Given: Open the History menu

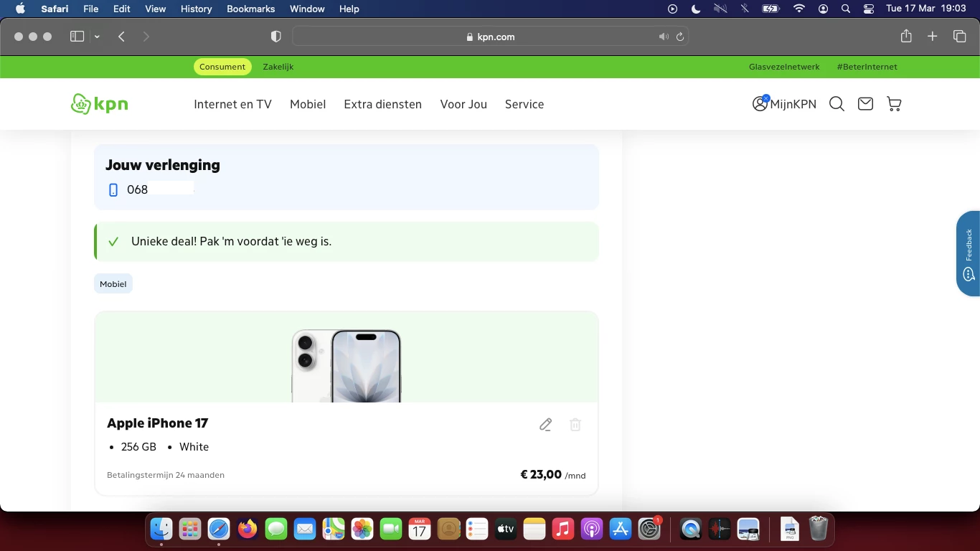Looking at the screenshot, I should [x=197, y=9].
